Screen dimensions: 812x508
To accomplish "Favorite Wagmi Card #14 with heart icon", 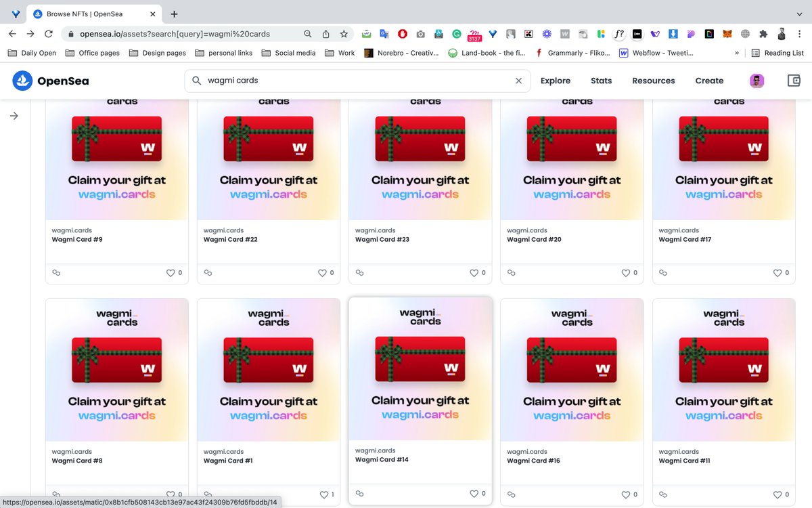I will pos(474,493).
